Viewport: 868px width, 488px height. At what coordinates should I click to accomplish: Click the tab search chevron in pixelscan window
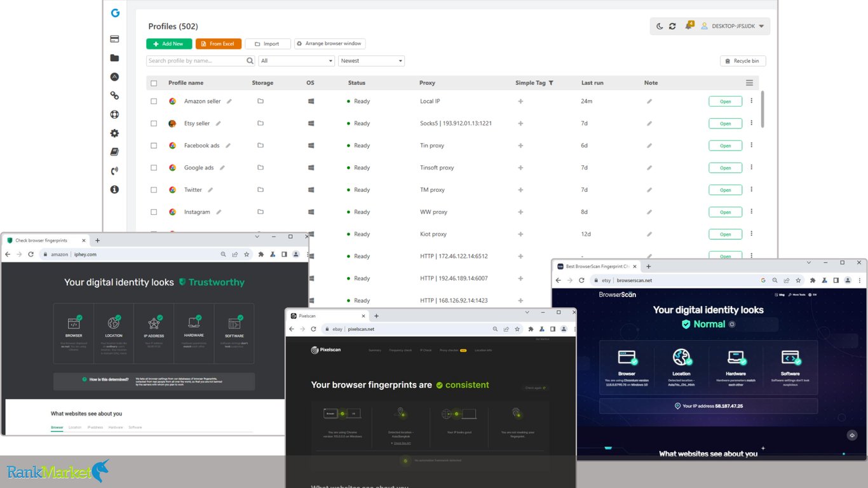526,312
